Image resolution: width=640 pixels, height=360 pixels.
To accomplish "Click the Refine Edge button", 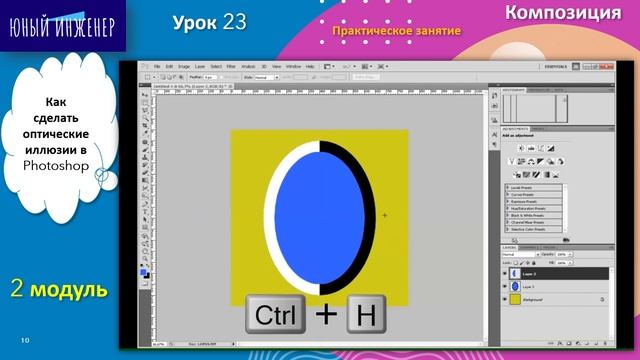I will pos(366,77).
